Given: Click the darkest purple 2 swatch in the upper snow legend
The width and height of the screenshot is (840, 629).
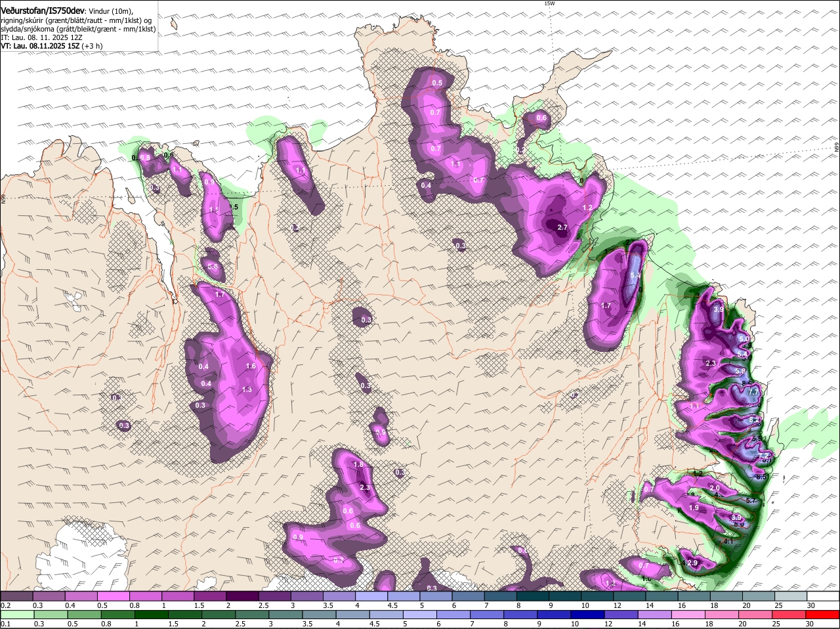Looking at the screenshot, I should 242,596.
